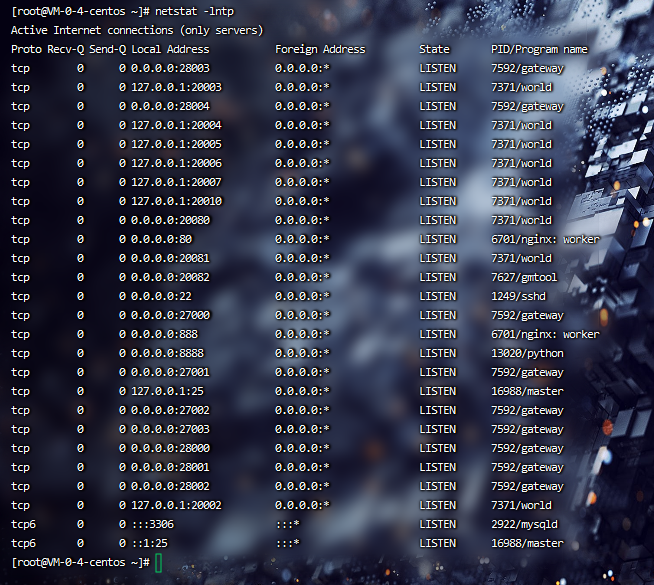
Task: Click the ::1:25 local address
Action: [x=151, y=543]
